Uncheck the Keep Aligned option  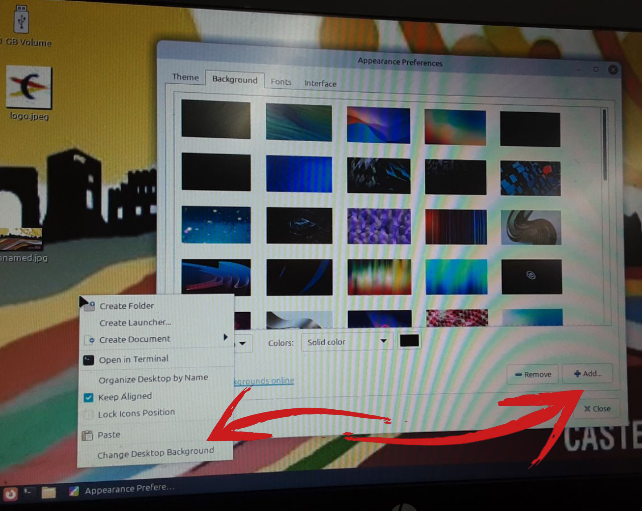coord(88,397)
